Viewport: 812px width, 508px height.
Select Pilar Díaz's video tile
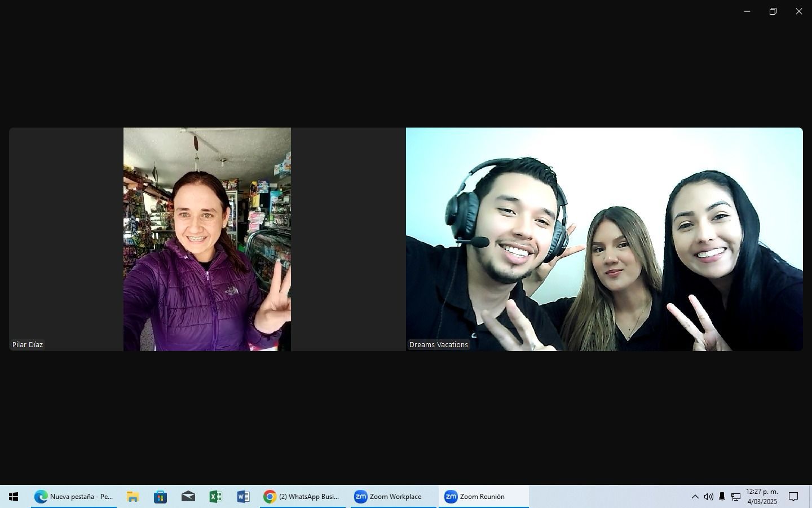tap(207, 239)
